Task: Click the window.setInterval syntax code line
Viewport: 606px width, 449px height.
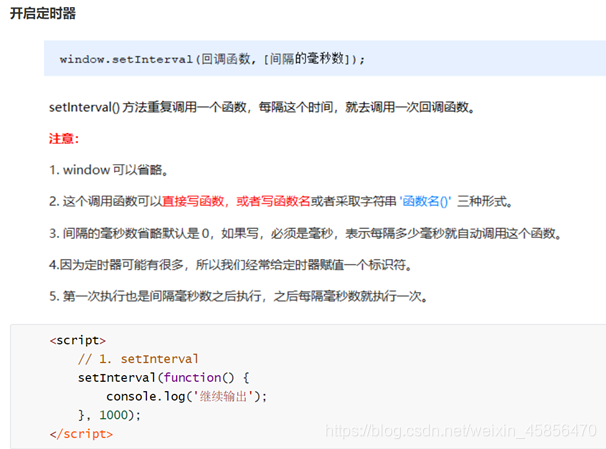Action: (x=212, y=59)
